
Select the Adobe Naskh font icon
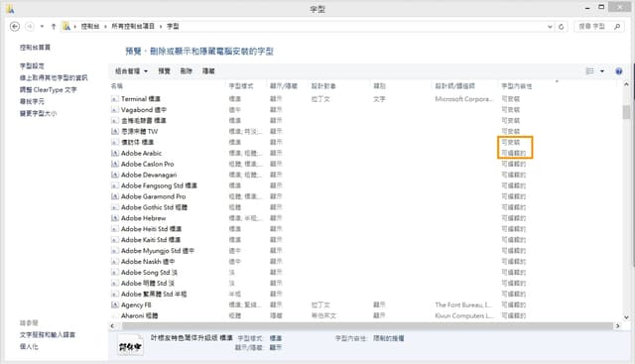(x=115, y=262)
